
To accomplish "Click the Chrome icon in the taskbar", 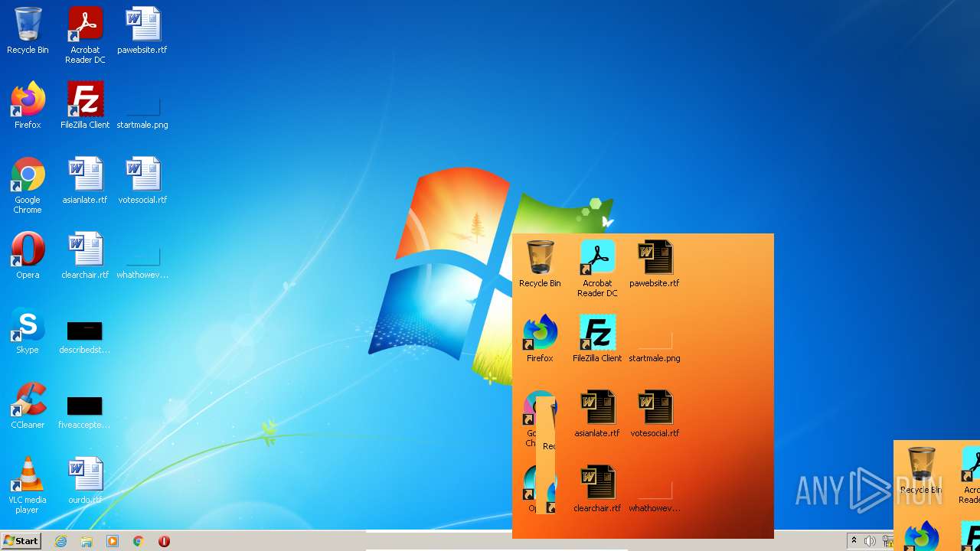I will tap(139, 541).
